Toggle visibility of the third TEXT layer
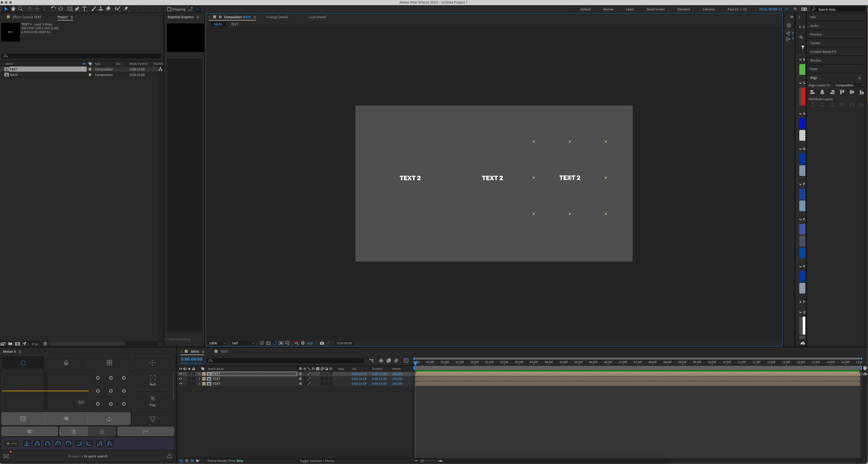The height and width of the screenshot is (464, 868). tap(181, 384)
